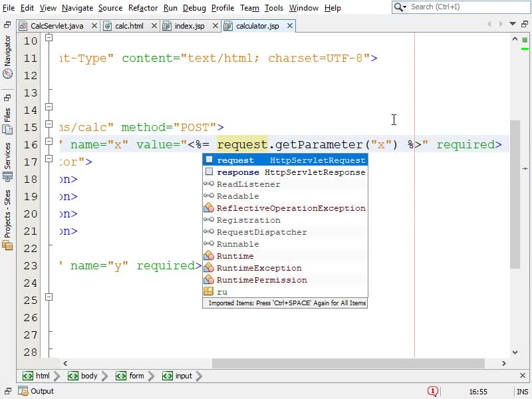The image size is (532, 399).
Task: Maximize the editor window with restore icon
Action: click(525, 24)
